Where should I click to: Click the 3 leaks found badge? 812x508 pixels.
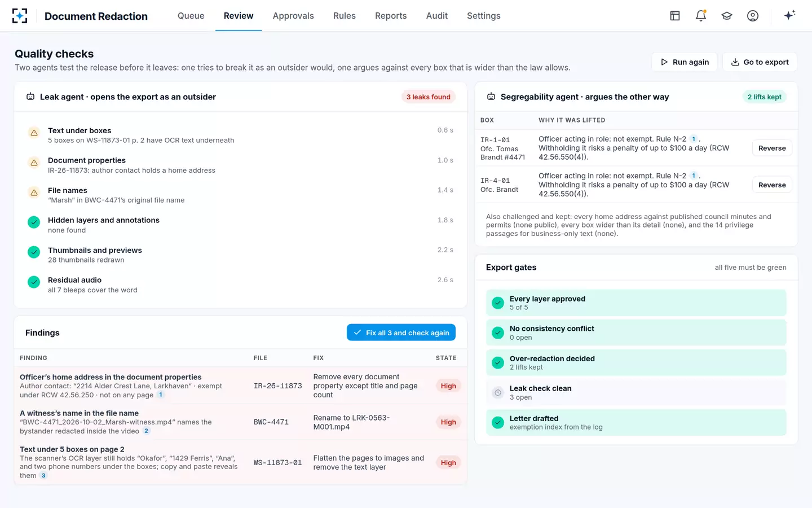(429, 97)
